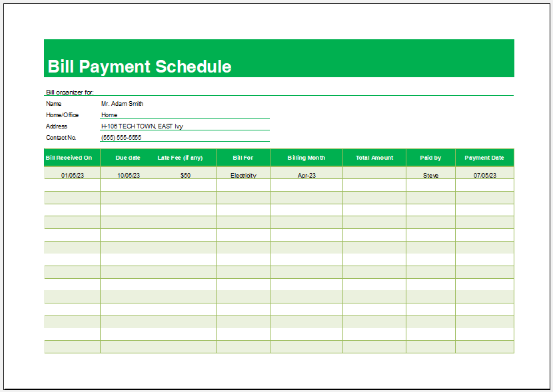Click the Bill Payment Schedule title
Viewport: 553px width, 392px height.
point(139,66)
